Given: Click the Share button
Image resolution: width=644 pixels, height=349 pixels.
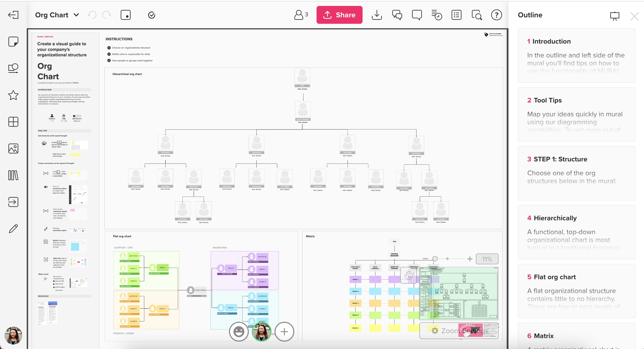Looking at the screenshot, I should [339, 15].
